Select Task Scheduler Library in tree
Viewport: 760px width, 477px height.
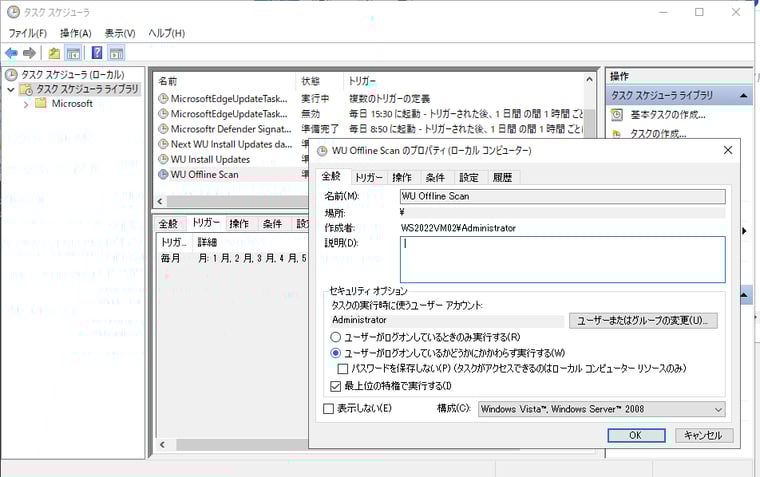(87, 89)
